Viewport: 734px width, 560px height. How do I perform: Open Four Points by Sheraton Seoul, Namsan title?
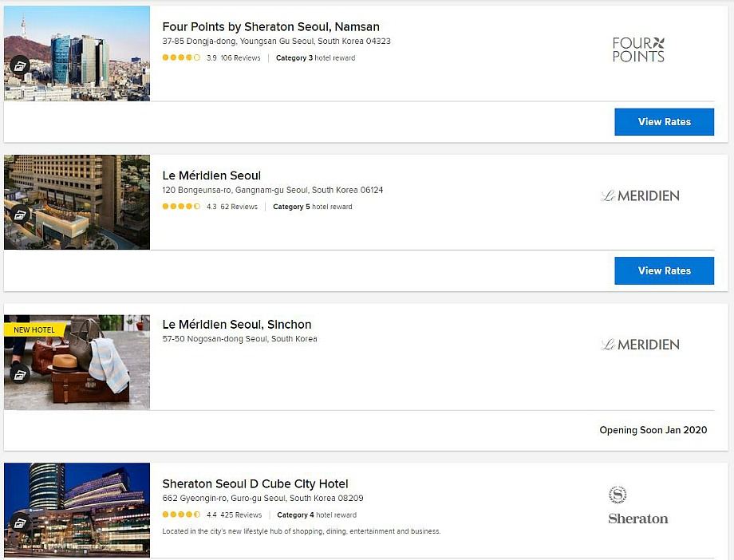(271, 26)
